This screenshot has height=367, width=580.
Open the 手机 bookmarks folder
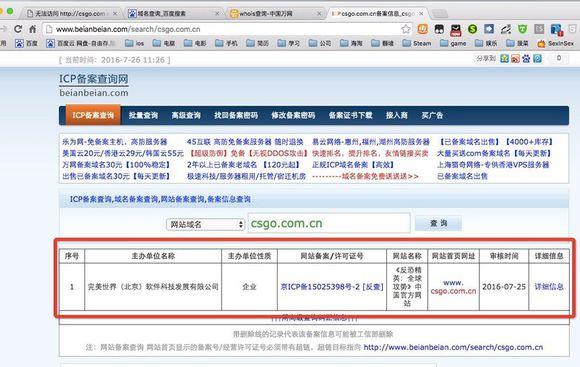click(226, 43)
